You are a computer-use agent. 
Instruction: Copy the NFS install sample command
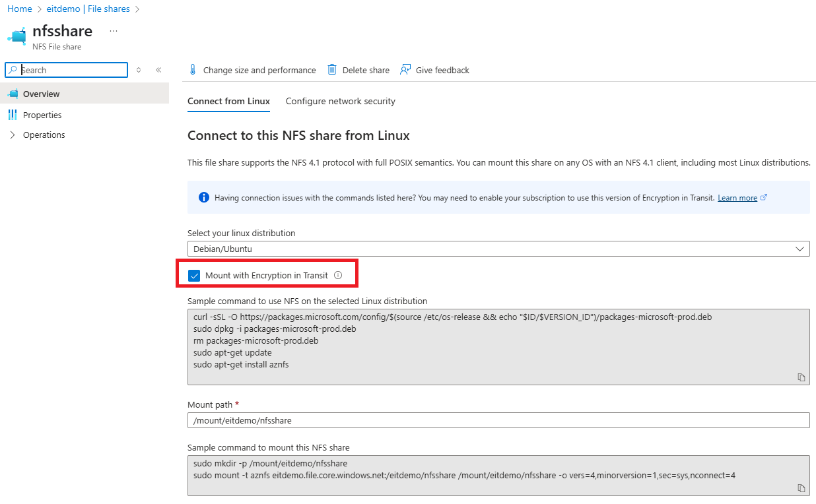point(801,377)
